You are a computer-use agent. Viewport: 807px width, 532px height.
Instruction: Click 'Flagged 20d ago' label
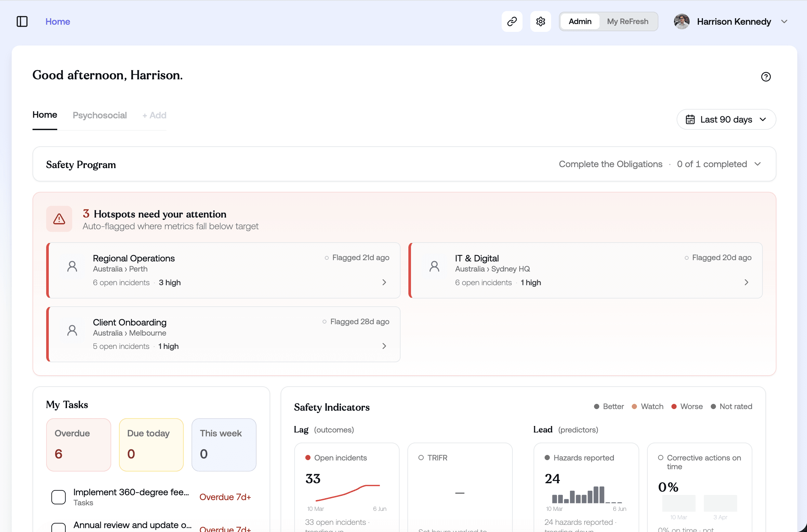coord(722,258)
